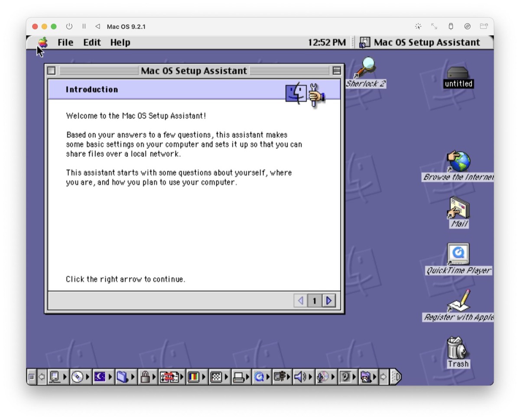Open the File Sharing folder module
The width and height of the screenshot is (520, 420).
tap(126, 377)
